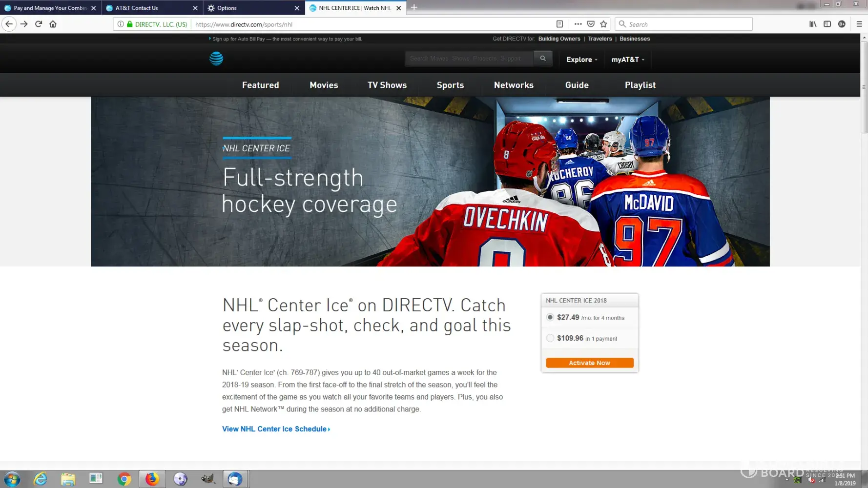Focus the browser address bar URL
Viewport: 868px width, 488px height.
[x=371, y=24]
